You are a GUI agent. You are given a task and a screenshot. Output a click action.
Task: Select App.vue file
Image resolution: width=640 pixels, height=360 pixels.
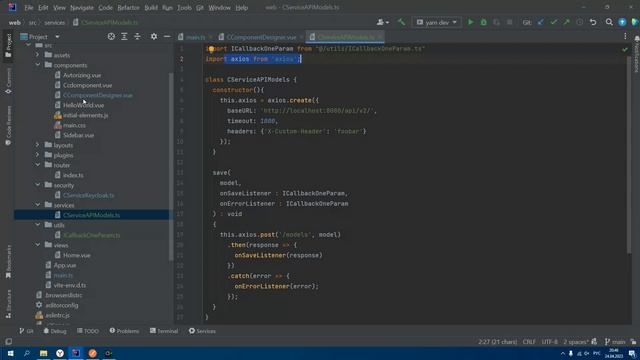[x=64, y=265]
